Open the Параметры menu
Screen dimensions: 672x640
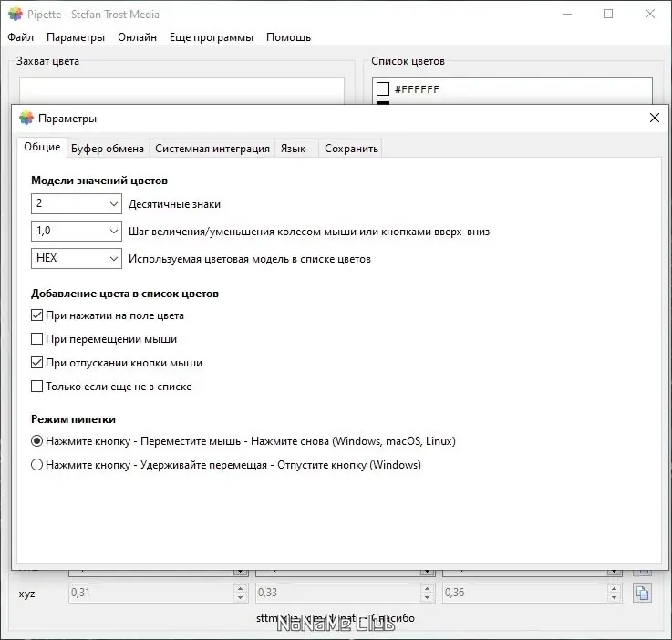[76, 37]
